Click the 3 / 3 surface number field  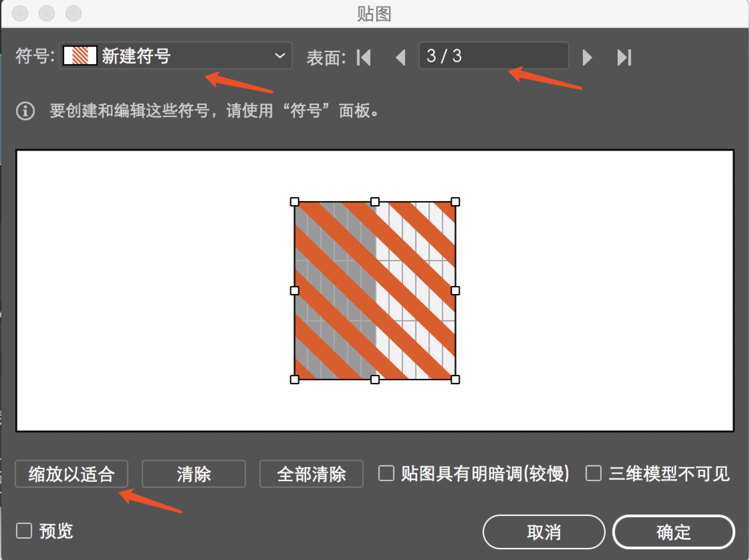[x=494, y=55]
